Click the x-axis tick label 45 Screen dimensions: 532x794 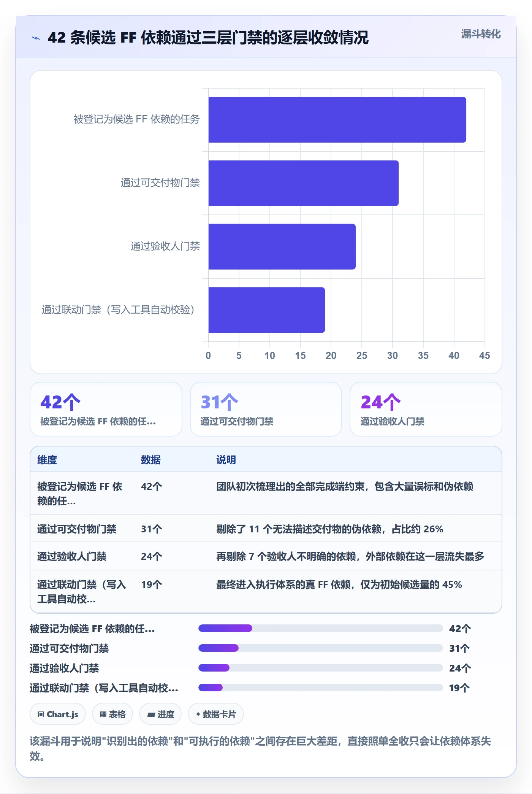coord(484,356)
